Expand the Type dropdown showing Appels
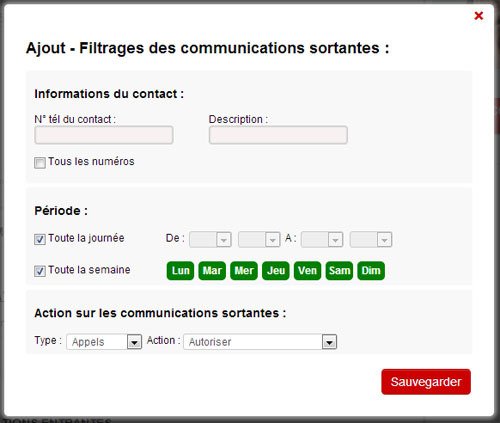Image resolution: width=500 pixels, height=423 pixels. coord(104,342)
